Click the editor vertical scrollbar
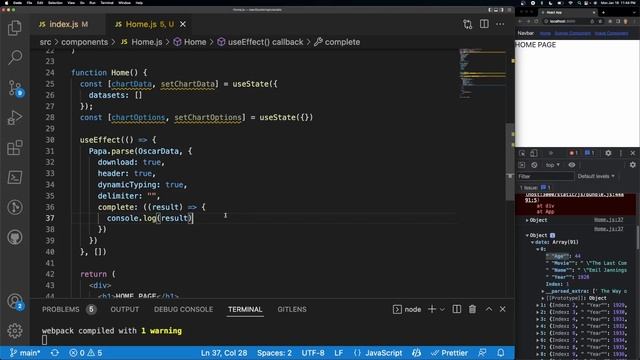This screenshot has height=360, width=640. coord(510,161)
